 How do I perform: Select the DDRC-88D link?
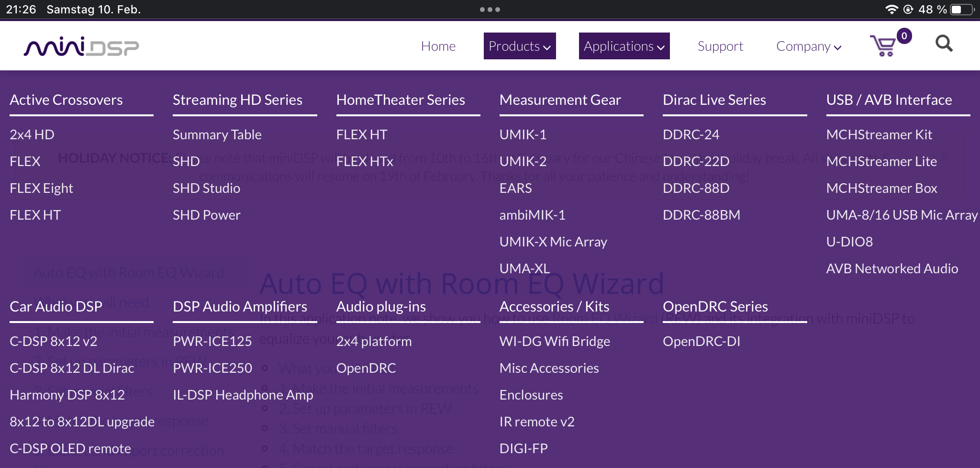[x=696, y=188]
